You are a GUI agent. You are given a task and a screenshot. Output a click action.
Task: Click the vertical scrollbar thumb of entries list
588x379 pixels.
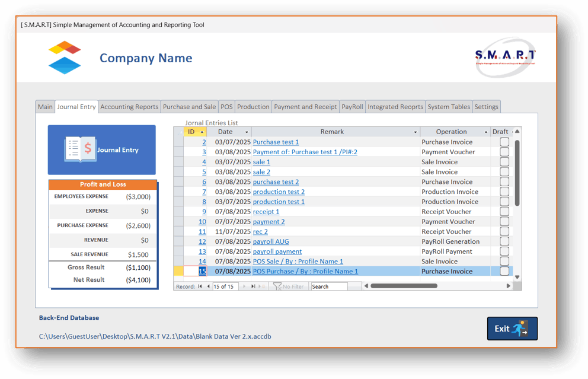pos(517,173)
